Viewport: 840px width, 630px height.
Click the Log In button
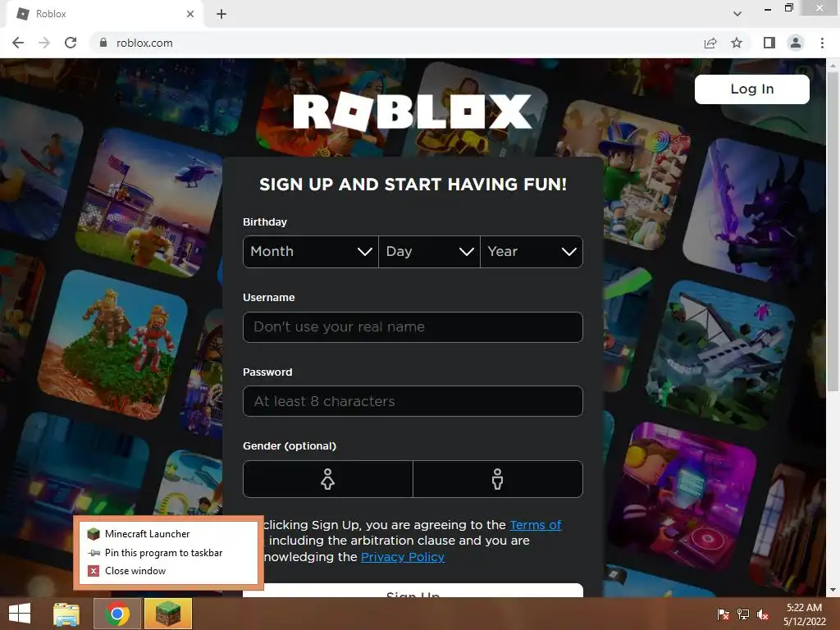pos(751,89)
